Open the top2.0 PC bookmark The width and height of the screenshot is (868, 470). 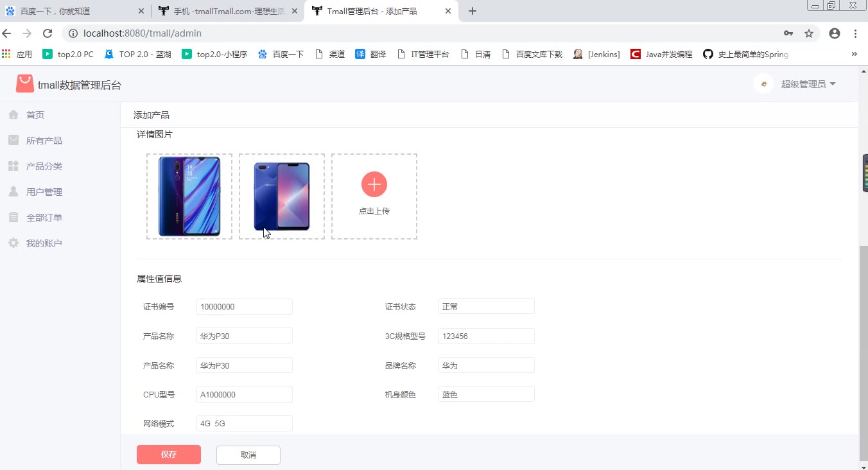point(68,55)
